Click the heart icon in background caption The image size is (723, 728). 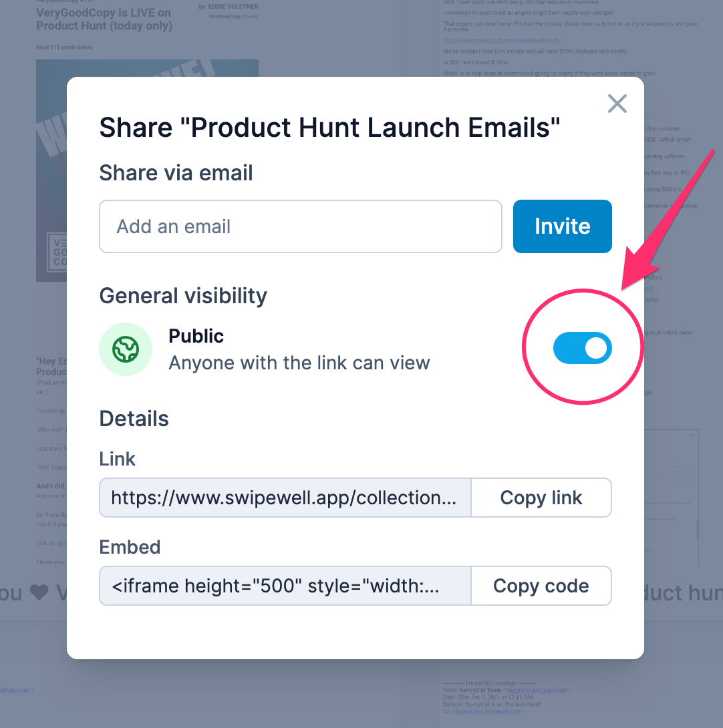coord(39,592)
